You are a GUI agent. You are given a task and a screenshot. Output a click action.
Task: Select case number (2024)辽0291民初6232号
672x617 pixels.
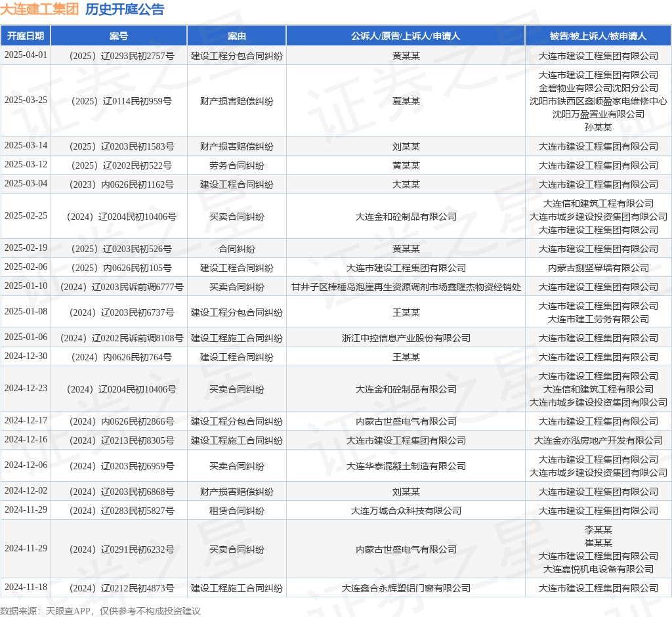click(121, 549)
